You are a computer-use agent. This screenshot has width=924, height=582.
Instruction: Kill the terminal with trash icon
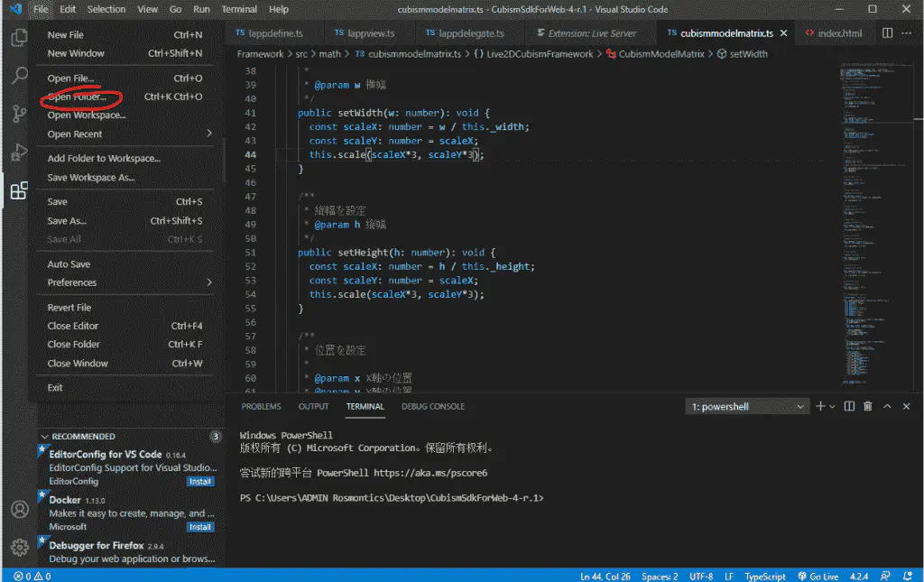pos(868,406)
